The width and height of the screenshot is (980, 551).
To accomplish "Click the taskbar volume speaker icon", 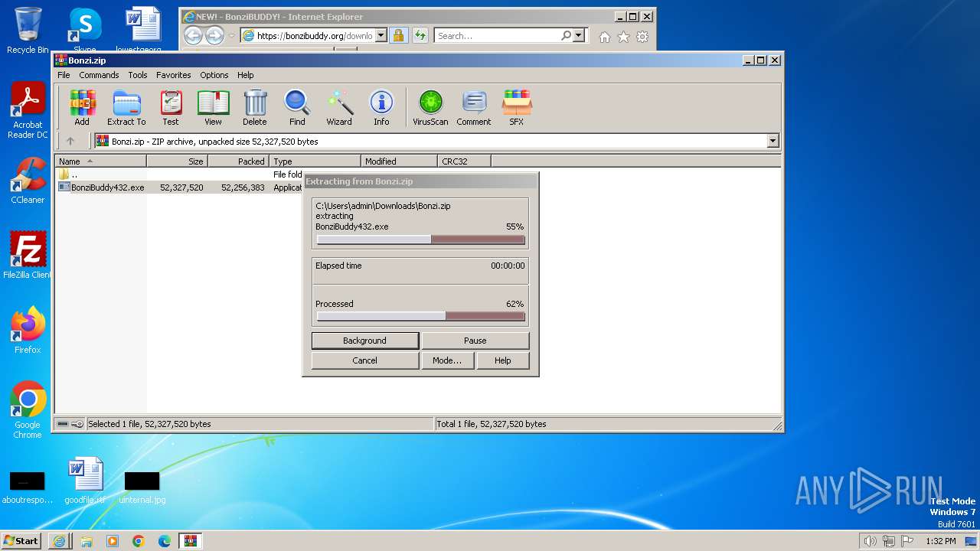I will (x=870, y=541).
